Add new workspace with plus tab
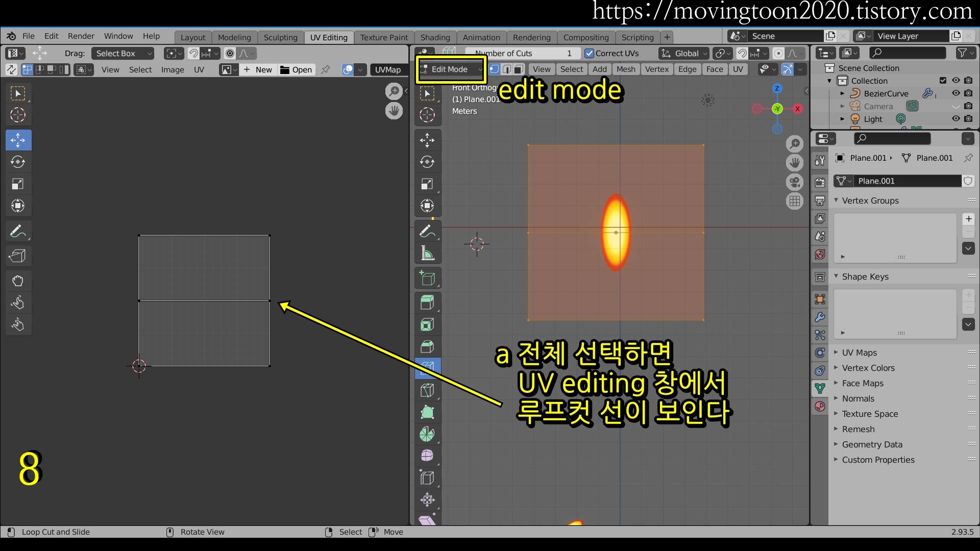The width and height of the screenshot is (980, 551). [x=667, y=37]
